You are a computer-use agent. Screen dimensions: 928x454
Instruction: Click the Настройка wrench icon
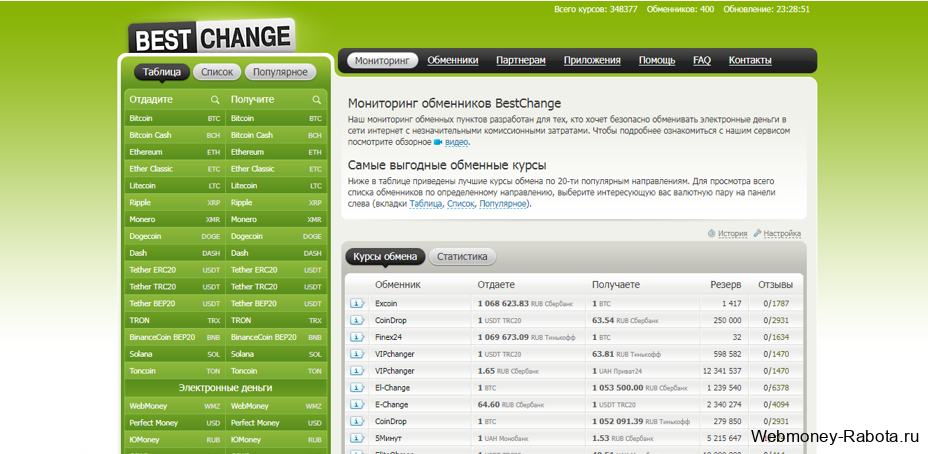[757, 233]
